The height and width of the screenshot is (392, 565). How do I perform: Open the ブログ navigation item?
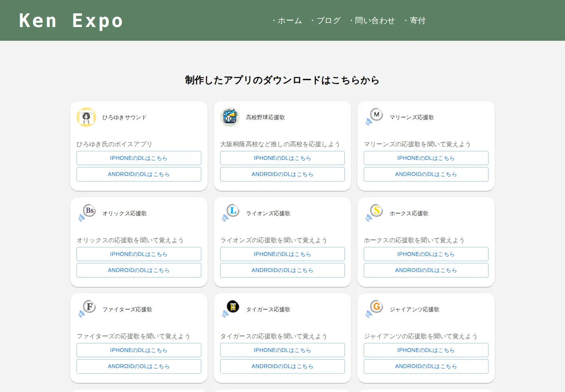point(326,20)
